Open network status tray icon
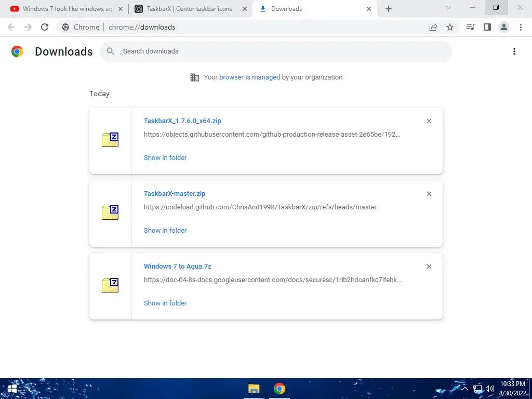This screenshot has width=532, height=399. pos(477,389)
